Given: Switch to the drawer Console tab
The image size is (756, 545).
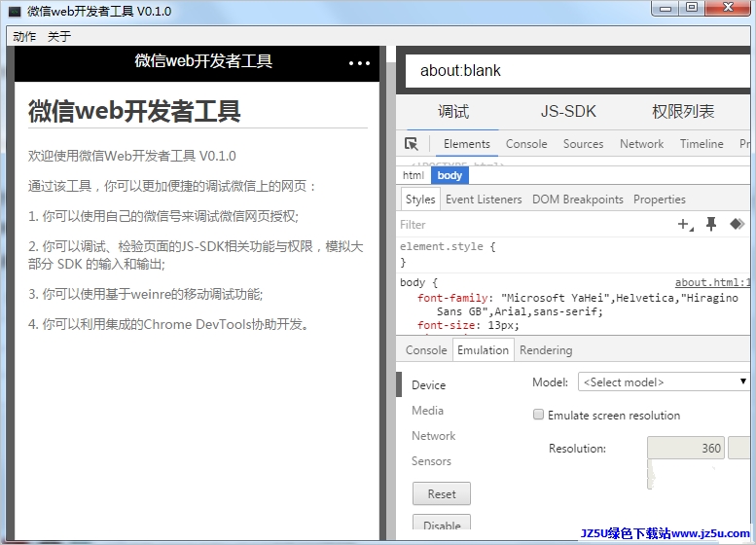Looking at the screenshot, I should (x=426, y=350).
